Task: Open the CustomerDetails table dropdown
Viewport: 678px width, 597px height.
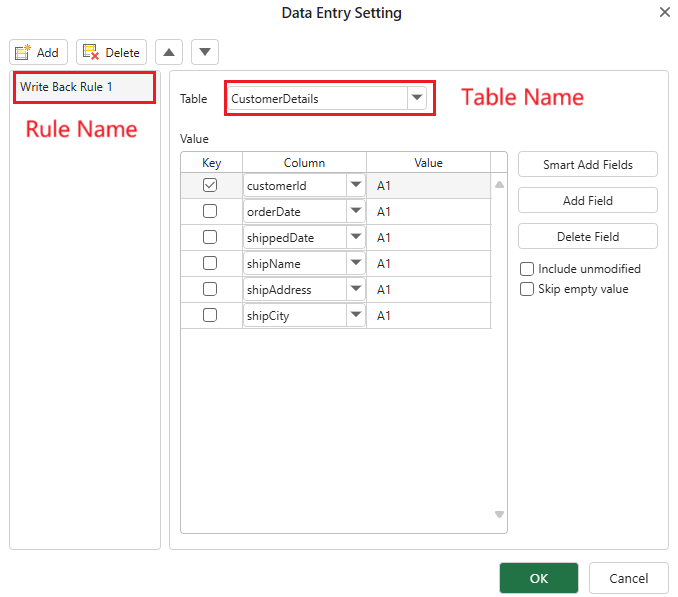Action: click(416, 98)
